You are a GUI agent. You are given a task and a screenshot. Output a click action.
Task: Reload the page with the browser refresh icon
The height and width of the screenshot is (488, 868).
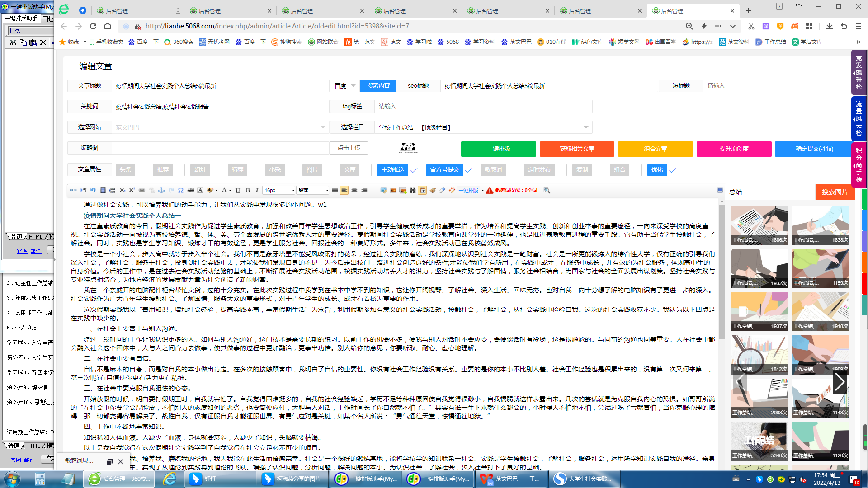(93, 26)
